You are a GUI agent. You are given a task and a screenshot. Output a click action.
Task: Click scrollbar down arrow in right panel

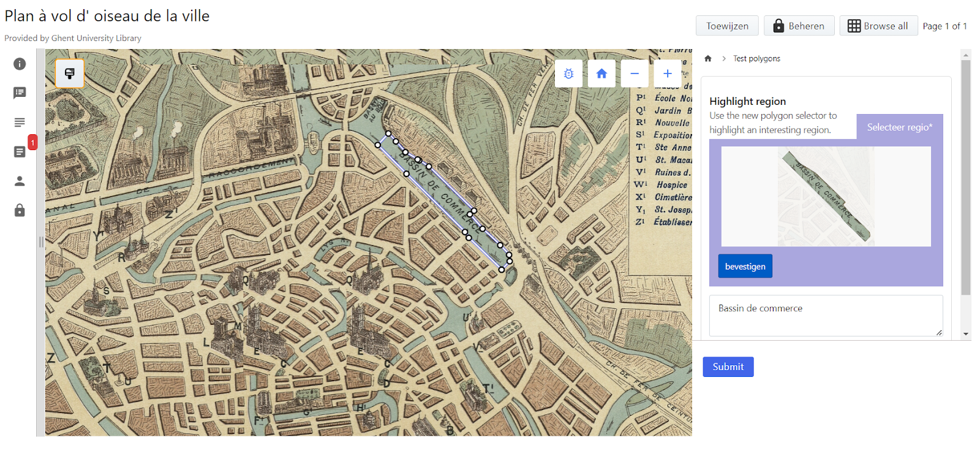tap(966, 334)
